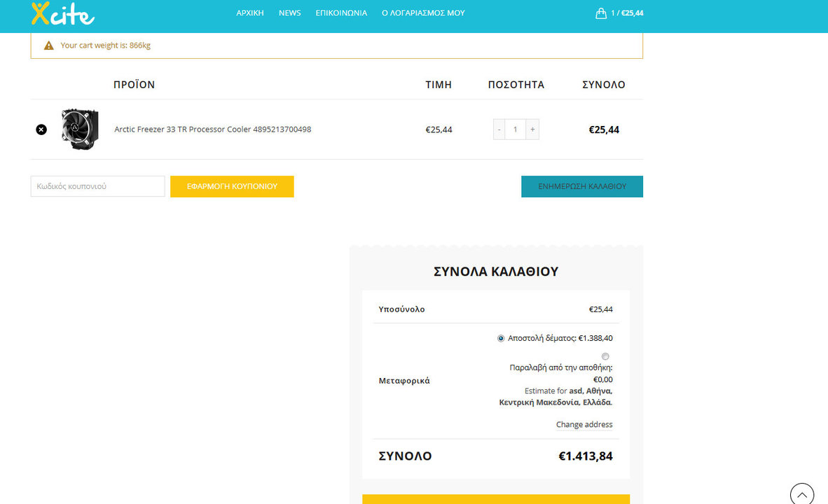Remove the Arctic Freezer item with the X icon
The image size is (828, 504).
pos(41,129)
